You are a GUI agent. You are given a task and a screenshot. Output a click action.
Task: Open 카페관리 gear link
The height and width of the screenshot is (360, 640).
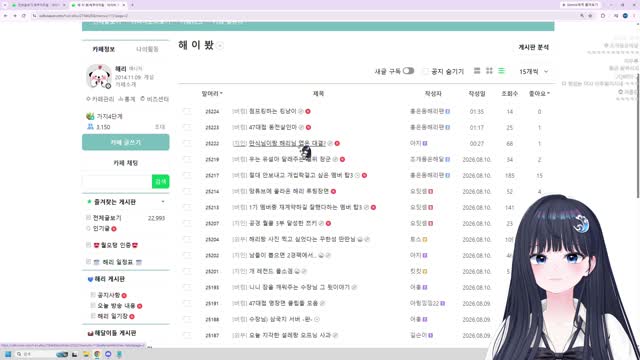100,99
